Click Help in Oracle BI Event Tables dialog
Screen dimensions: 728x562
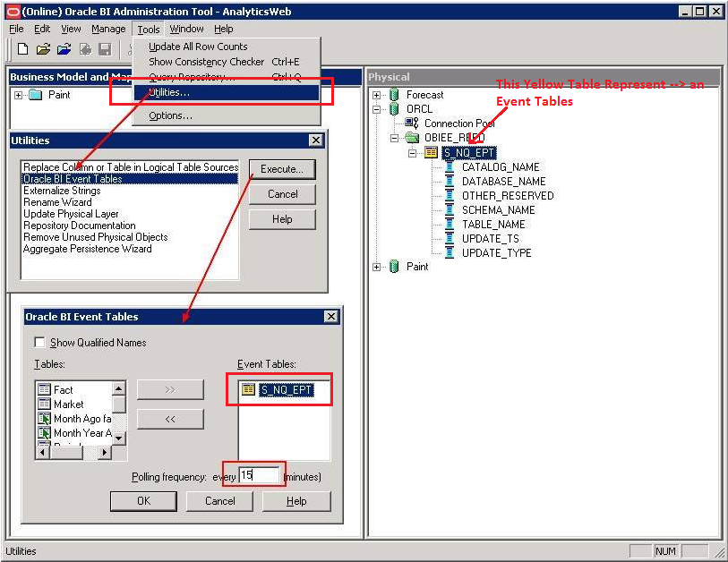click(296, 501)
